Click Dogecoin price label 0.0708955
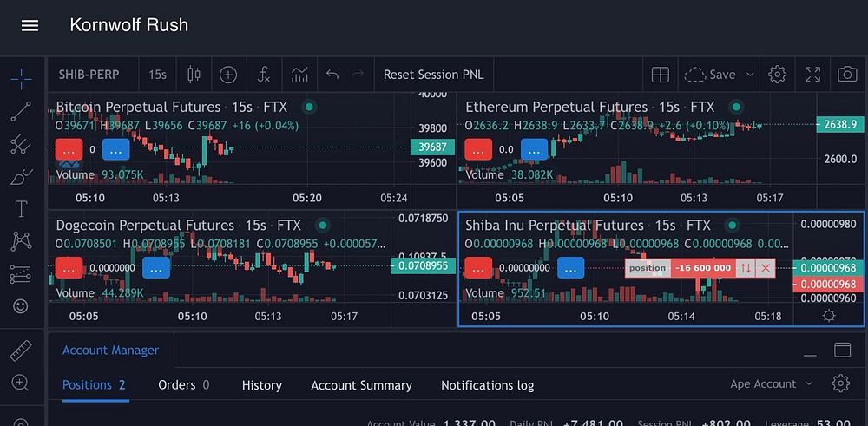This screenshot has height=426, width=868. coord(423,265)
